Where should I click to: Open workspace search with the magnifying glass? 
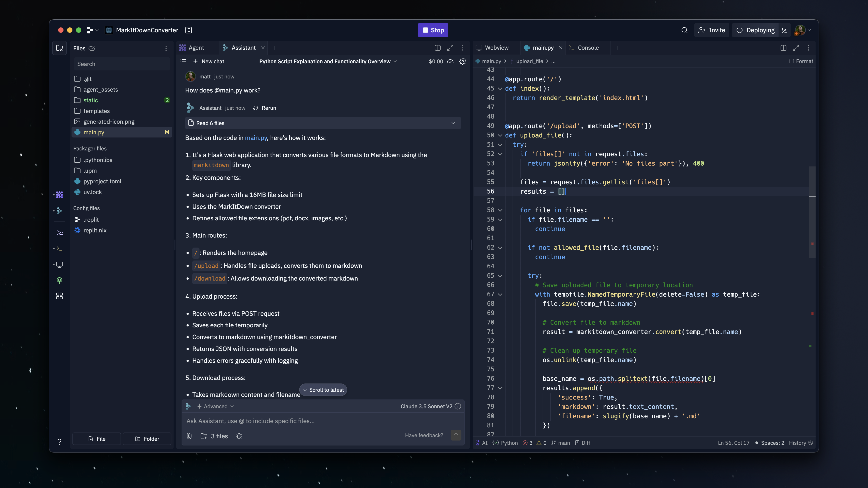point(684,30)
